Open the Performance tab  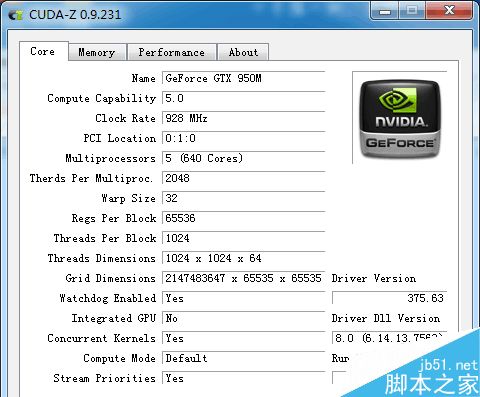coord(172,52)
